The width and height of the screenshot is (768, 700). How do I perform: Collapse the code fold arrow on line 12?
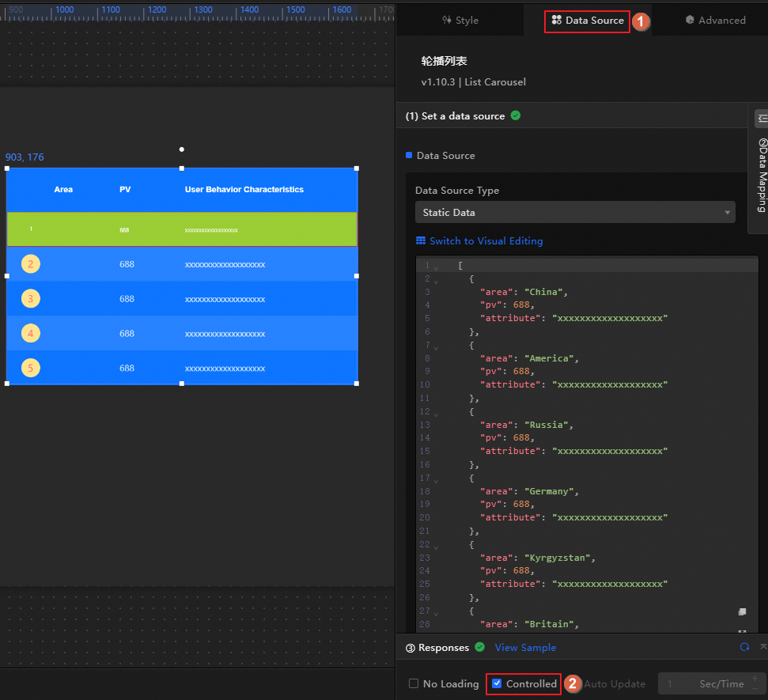436,414
